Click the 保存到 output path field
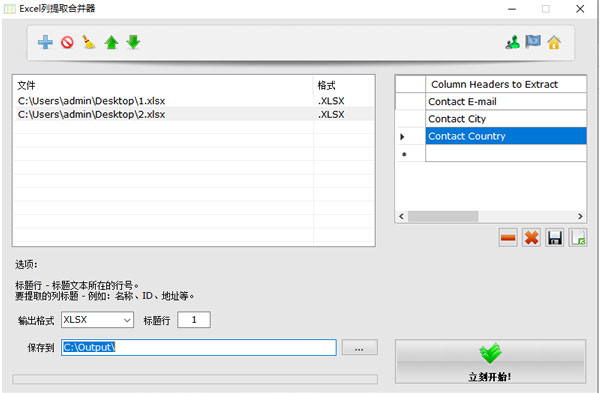 [199, 347]
